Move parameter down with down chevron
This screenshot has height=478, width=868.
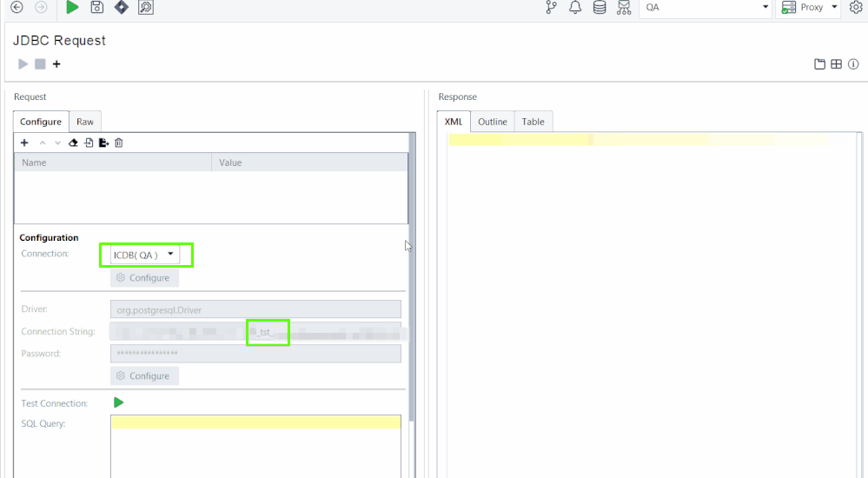click(57, 143)
